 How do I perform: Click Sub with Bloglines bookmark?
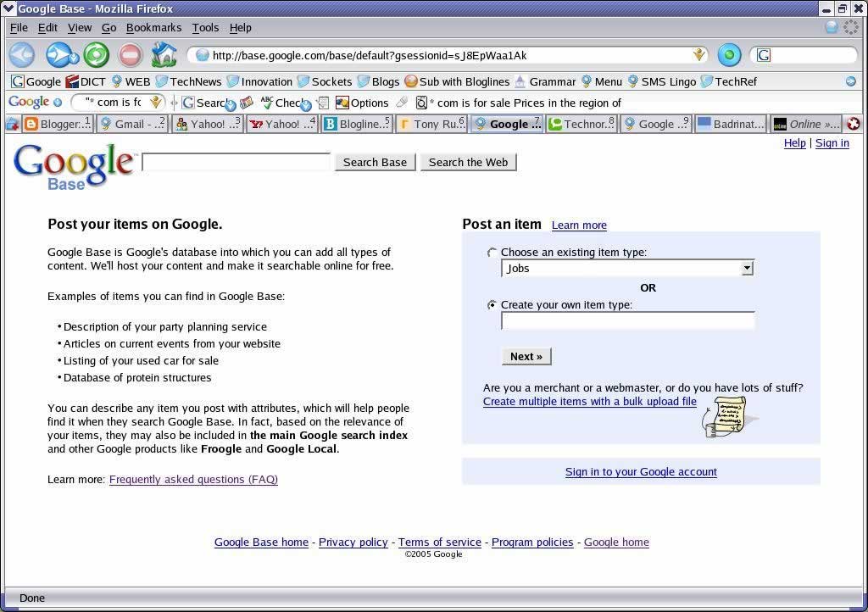pyautogui.click(x=457, y=81)
